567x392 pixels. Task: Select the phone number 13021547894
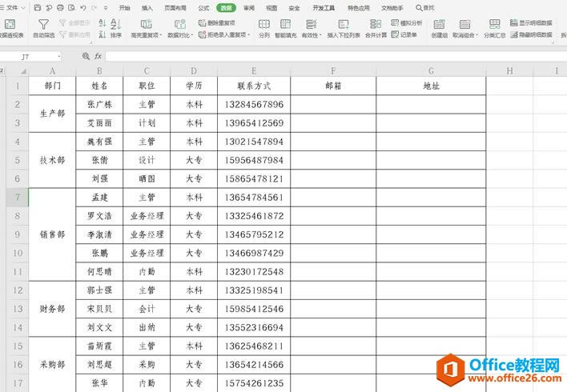[254, 142]
